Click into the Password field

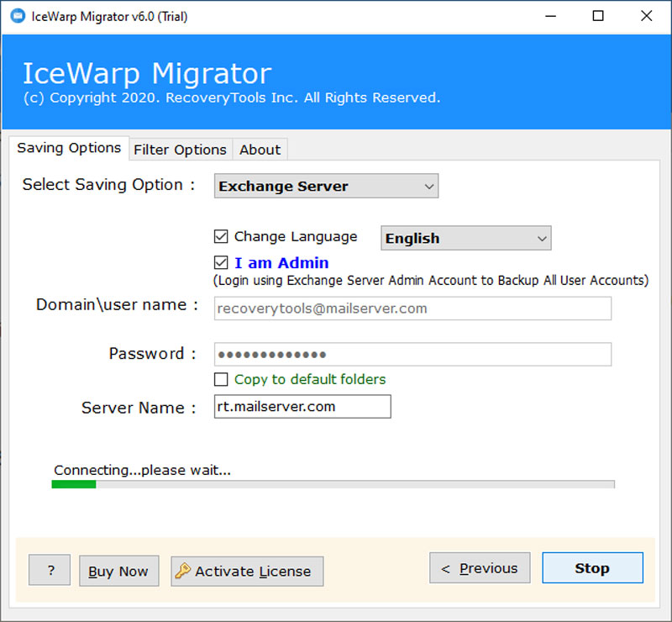tap(412, 355)
